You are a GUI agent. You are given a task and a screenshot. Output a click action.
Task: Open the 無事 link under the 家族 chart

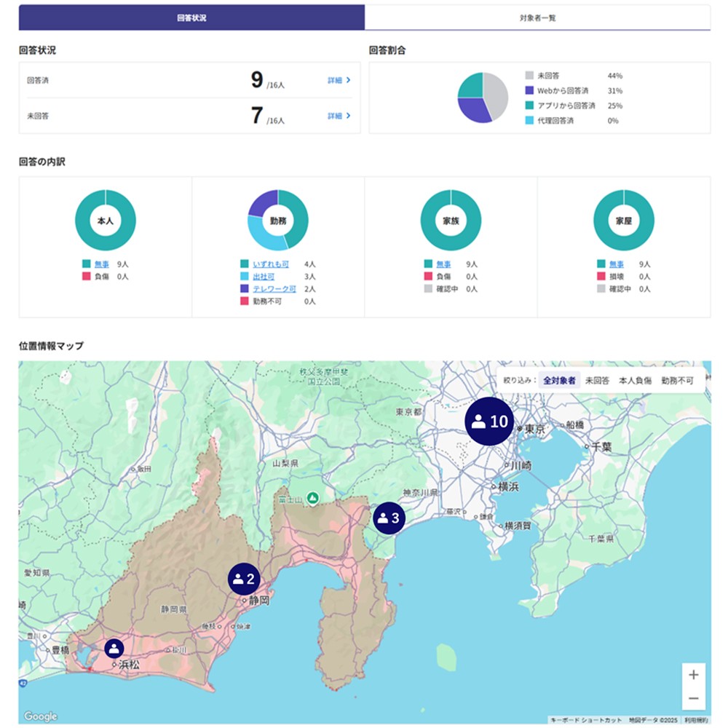(x=446, y=264)
